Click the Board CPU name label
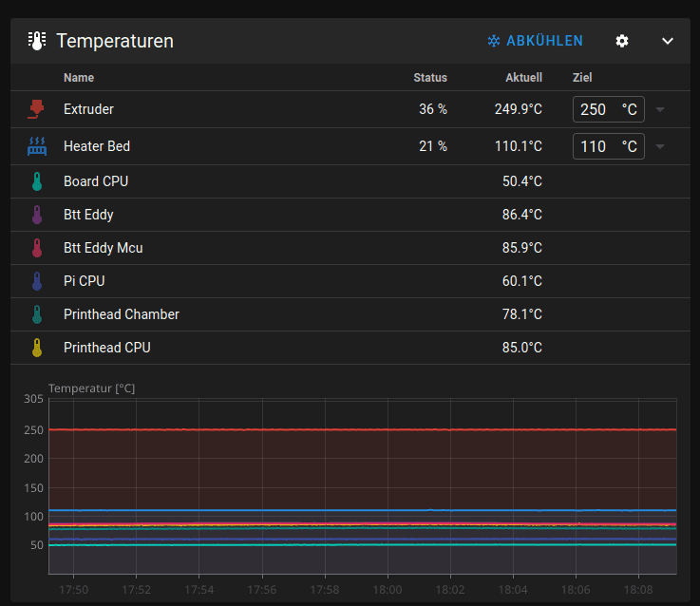 [96, 181]
